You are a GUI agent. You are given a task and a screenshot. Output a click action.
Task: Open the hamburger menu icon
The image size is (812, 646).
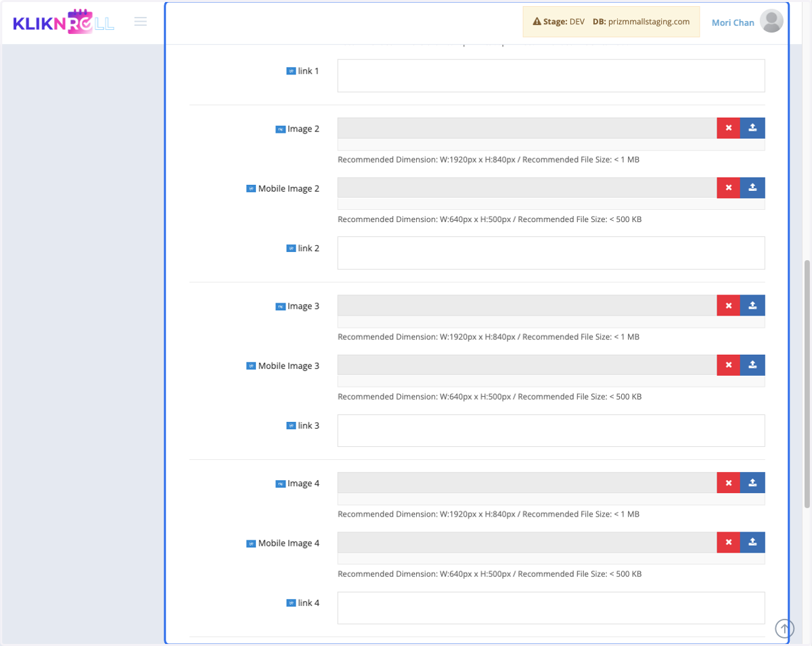point(141,22)
